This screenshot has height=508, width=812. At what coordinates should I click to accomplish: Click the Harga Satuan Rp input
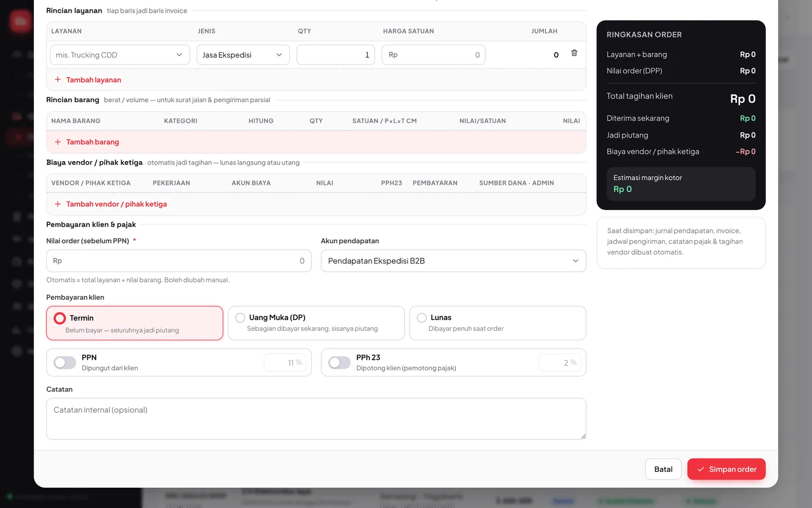433,55
